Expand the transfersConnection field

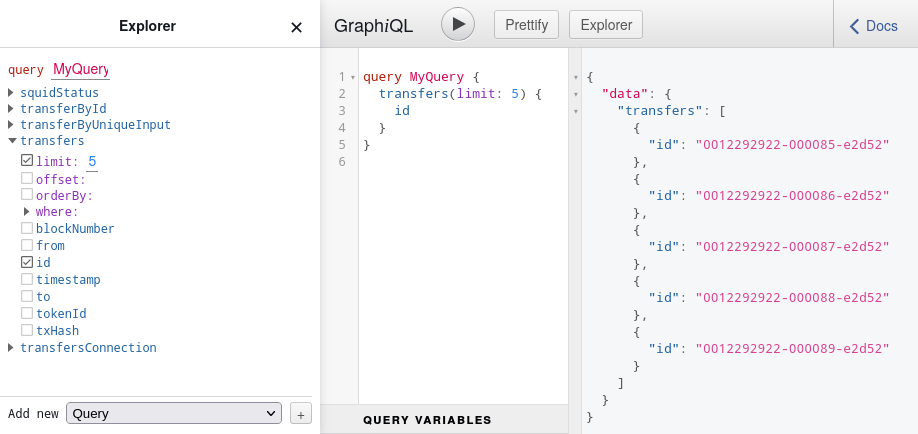click(x=12, y=348)
